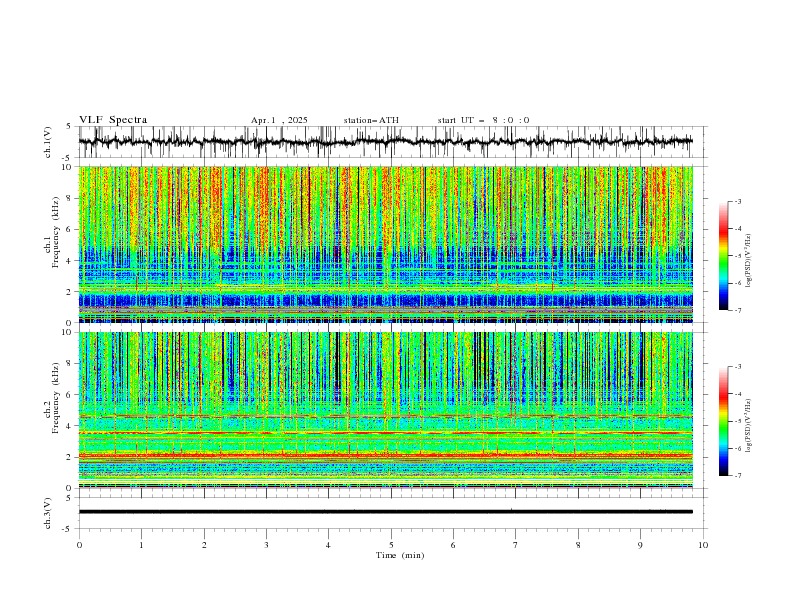Viewport: 792px width, 612px height.
Task: Select the "start UT = 8 : 0 : 0" text
Action: coord(483,120)
